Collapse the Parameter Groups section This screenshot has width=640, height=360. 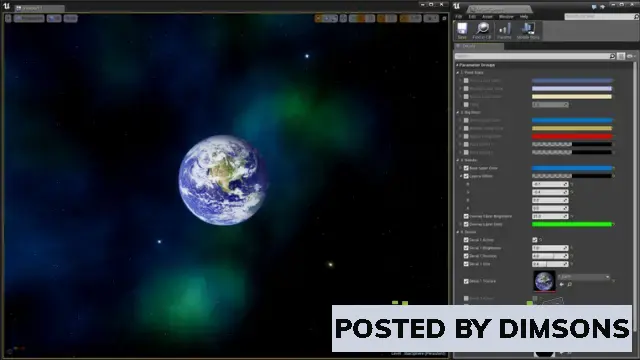[x=457, y=65]
